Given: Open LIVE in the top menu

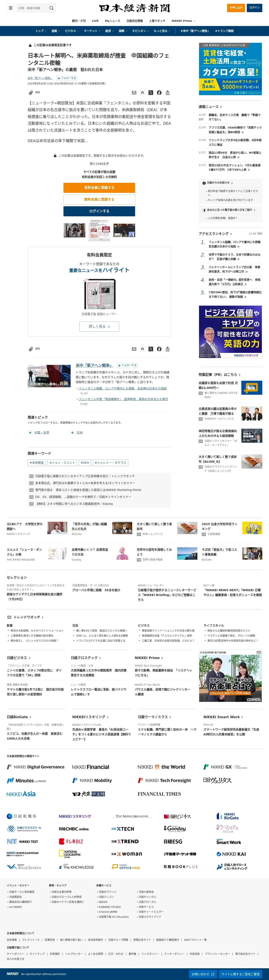Looking at the screenshot, I should pyautogui.click(x=95, y=21).
